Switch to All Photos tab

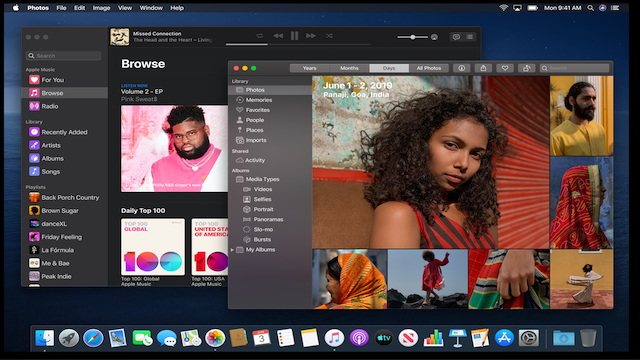click(x=429, y=68)
